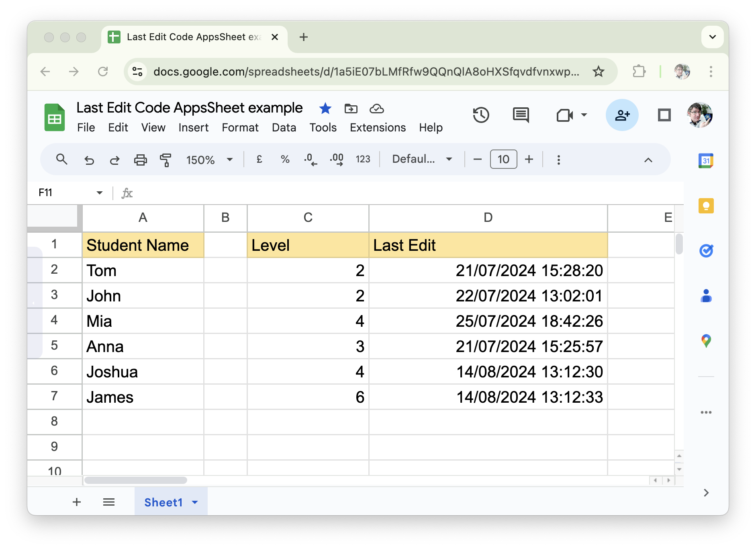756x549 pixels.
Task: Open the Sheet1 tab options arrow
Action: click(195, 502)
